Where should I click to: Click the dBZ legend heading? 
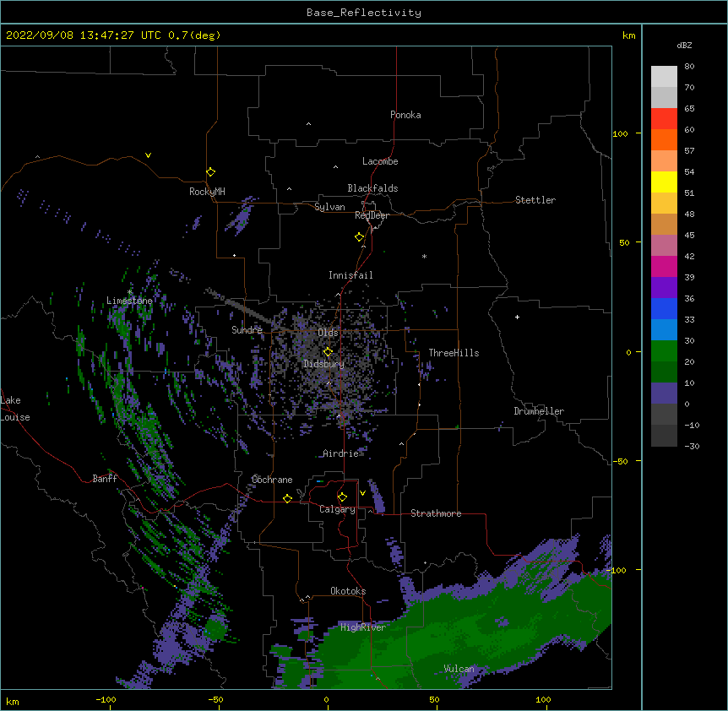(x=684, y=45)
